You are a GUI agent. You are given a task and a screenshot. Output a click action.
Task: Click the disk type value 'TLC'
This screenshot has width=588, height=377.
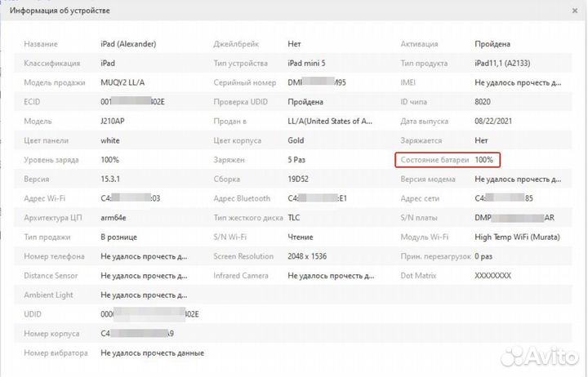[294, 218]
